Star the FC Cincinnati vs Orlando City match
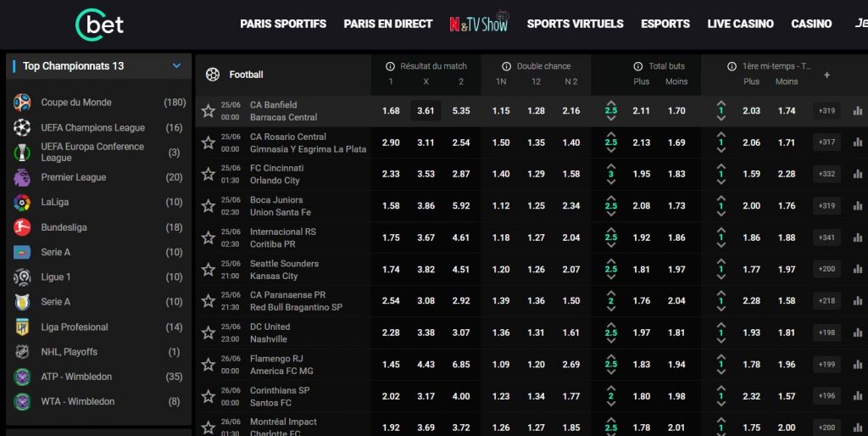Viewport: 868px width, 436px height. coord(209,174)
